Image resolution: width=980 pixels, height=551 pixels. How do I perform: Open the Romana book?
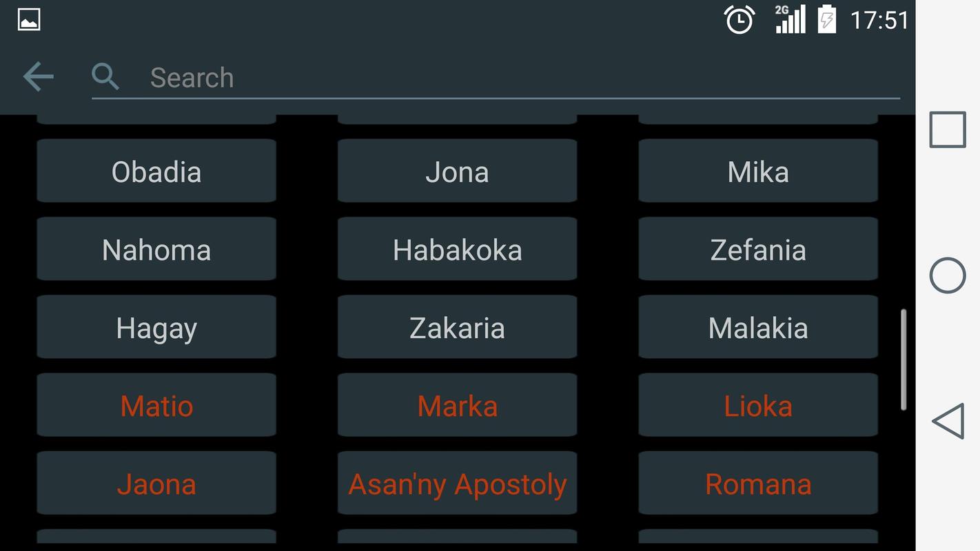click(x=758, y=484)
